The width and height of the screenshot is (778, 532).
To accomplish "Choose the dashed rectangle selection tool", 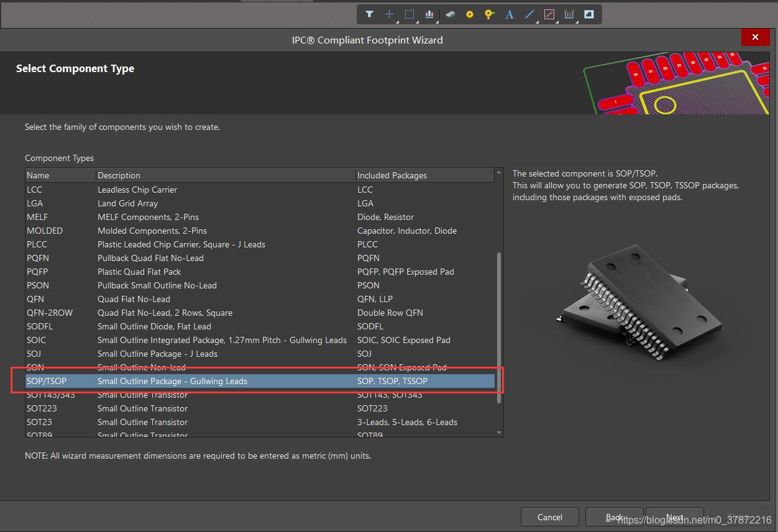I will pyautogui.click(x=410, y=14).
